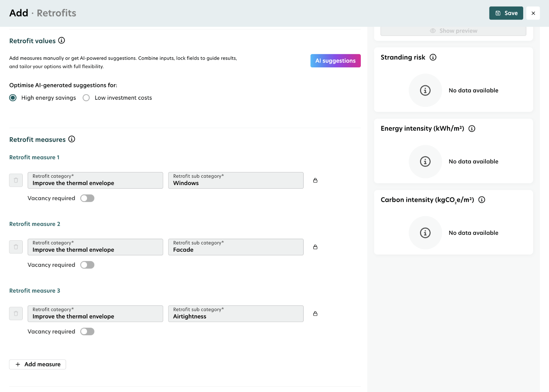
Task: Click the AI suggestions button
Action: 335,61
